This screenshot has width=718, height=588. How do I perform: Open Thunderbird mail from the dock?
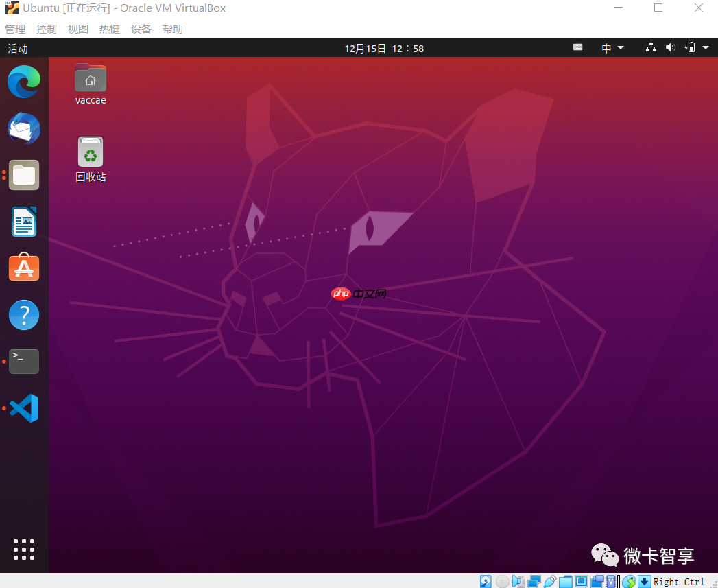point(24,128)
